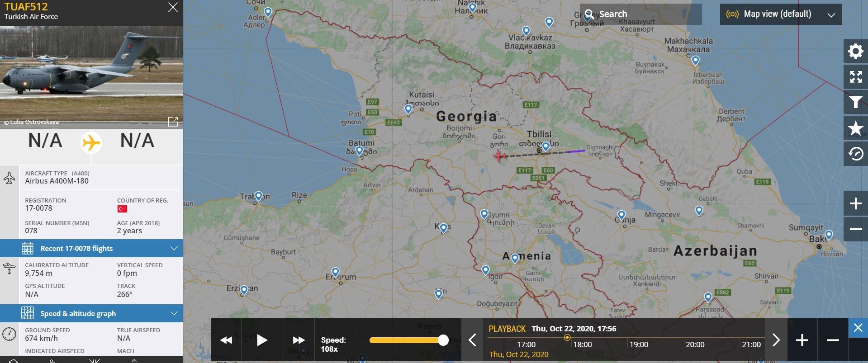The width and height of the screenshot is (868, 363).
Task: Click the registration value 17-0078
Action: pyautogui.click(x=38, y=208)
